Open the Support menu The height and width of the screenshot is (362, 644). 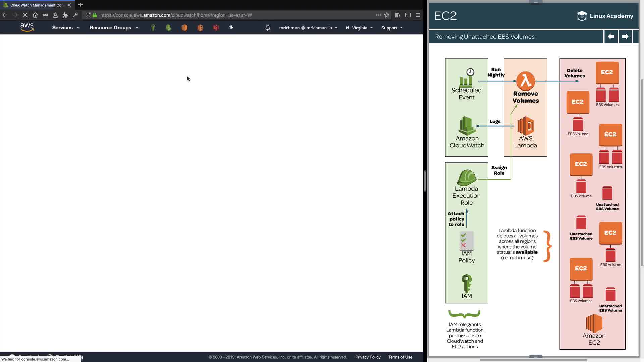(x=392, y=28)
